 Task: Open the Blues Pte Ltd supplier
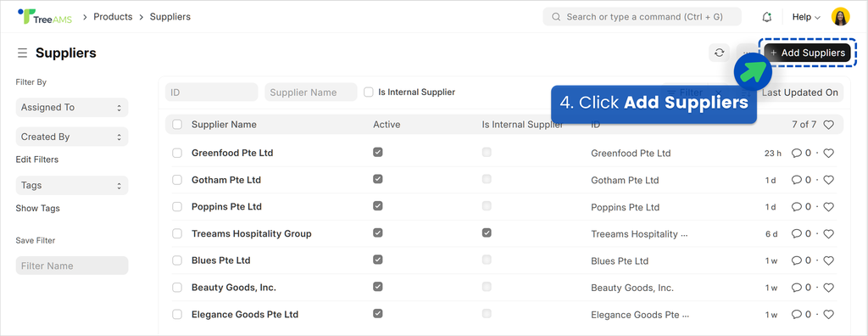click(221, 260)
